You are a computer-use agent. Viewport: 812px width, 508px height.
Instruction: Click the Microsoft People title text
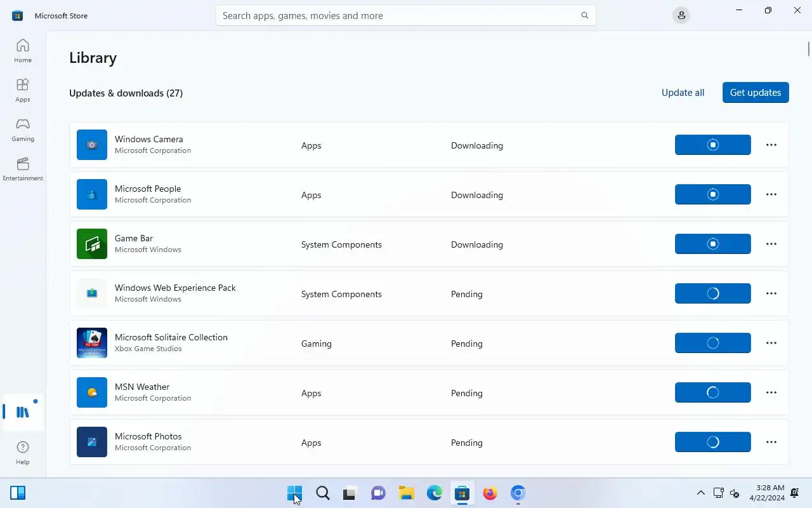(x=148, y=189)
